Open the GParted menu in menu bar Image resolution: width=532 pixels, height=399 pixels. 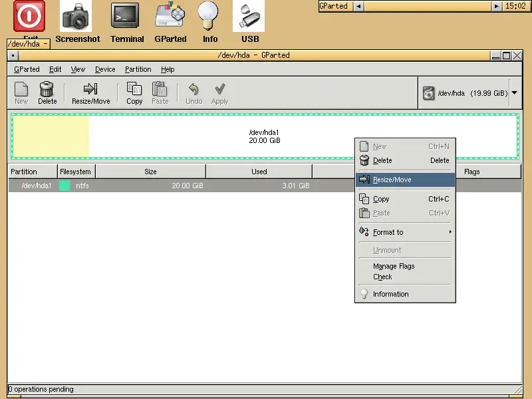tap(27, 69)
